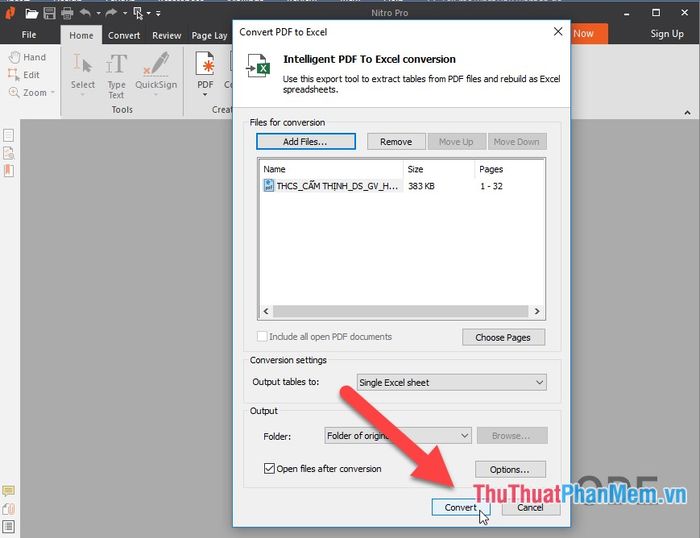The image size is (700, 538).
Task: Click the Name column header
Action: pos(331,169)
